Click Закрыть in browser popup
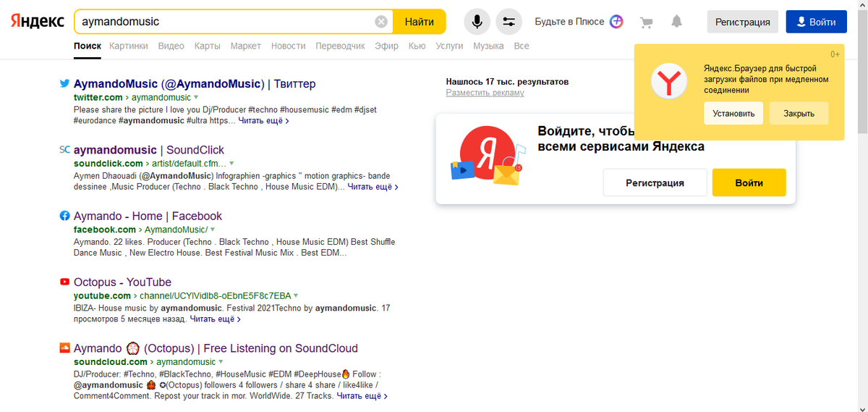The width and height of the screenshot is (868, 412). tap(799, 114)
